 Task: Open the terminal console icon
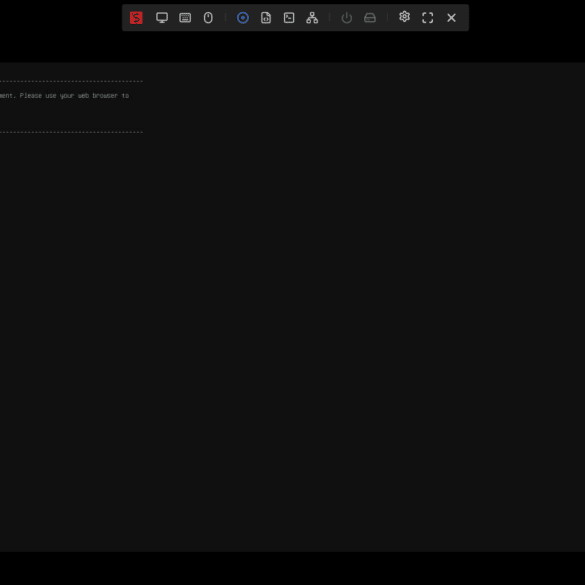289,18
